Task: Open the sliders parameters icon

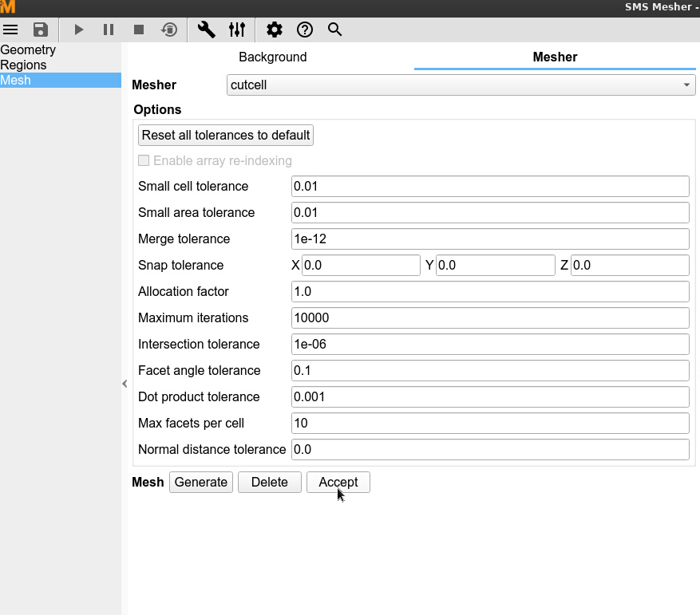Action: pos(237,30)
